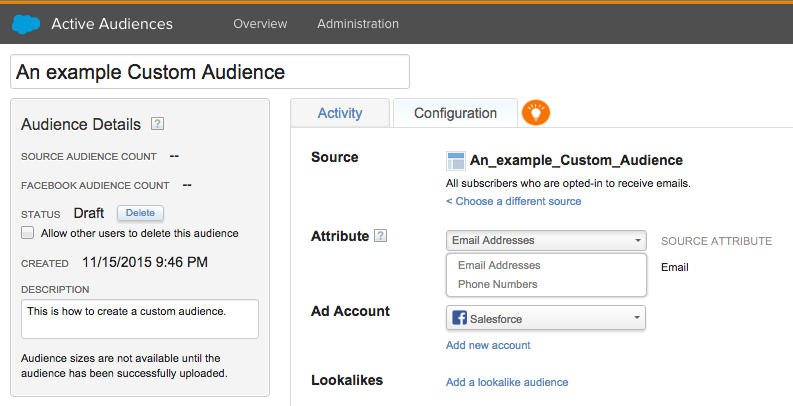Click Choose a different source link
The height and width of the screenshot is (406, 793).
(x=513, y=201)
